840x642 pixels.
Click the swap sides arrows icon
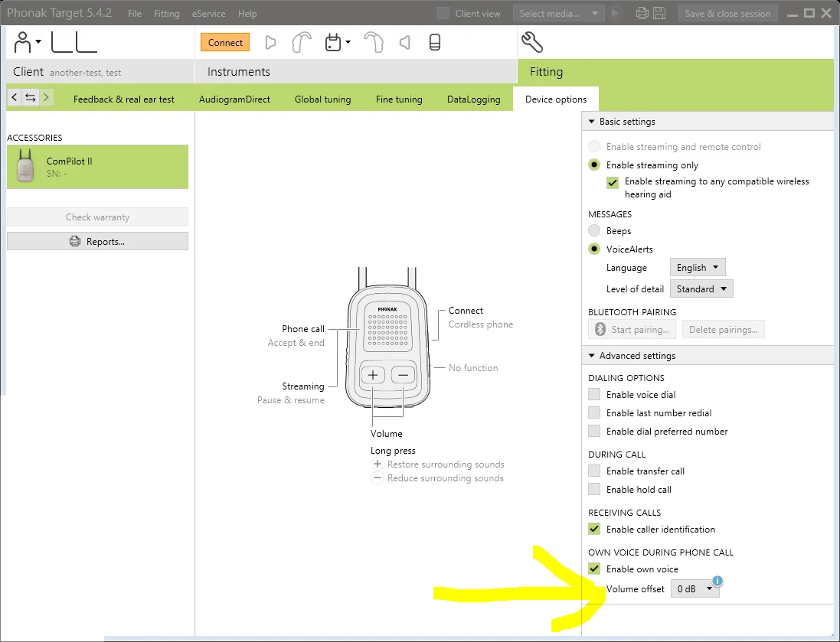tap(31, 97)
